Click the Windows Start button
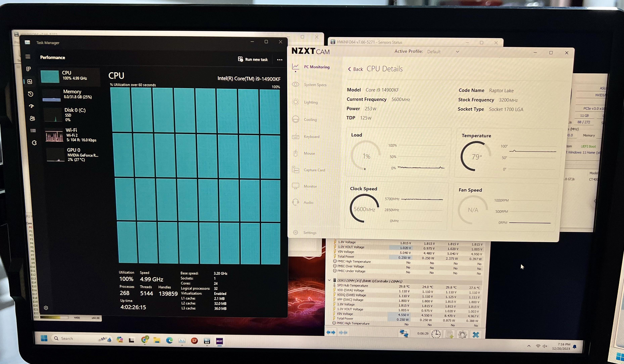Image resolution: width=624 pixels, height=364 pixels. (44, 338)
